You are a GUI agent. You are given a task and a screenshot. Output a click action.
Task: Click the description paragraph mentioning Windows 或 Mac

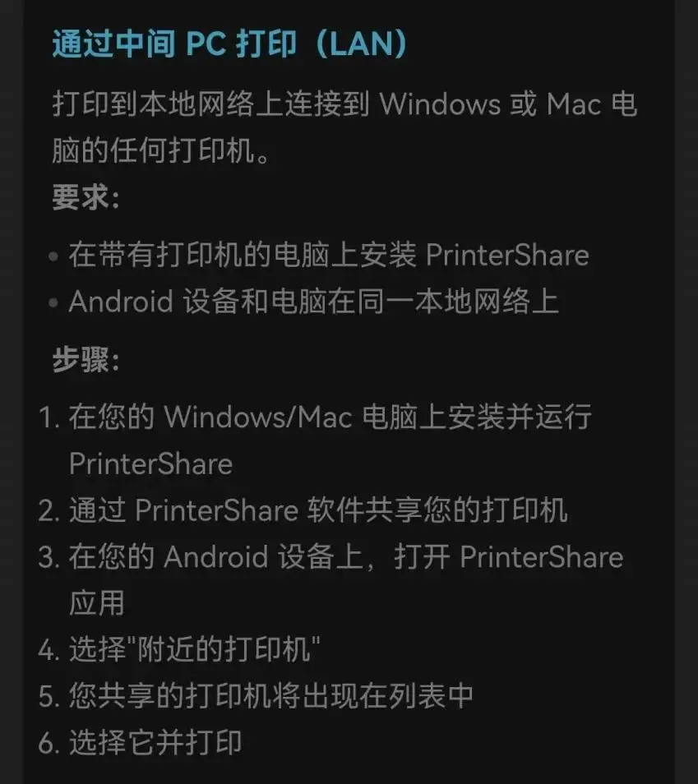click(344, 127)
